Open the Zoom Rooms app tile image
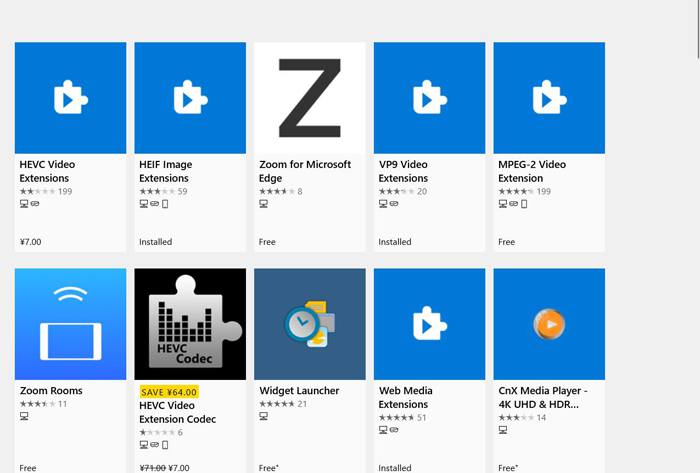 click(x=71, y=324)
